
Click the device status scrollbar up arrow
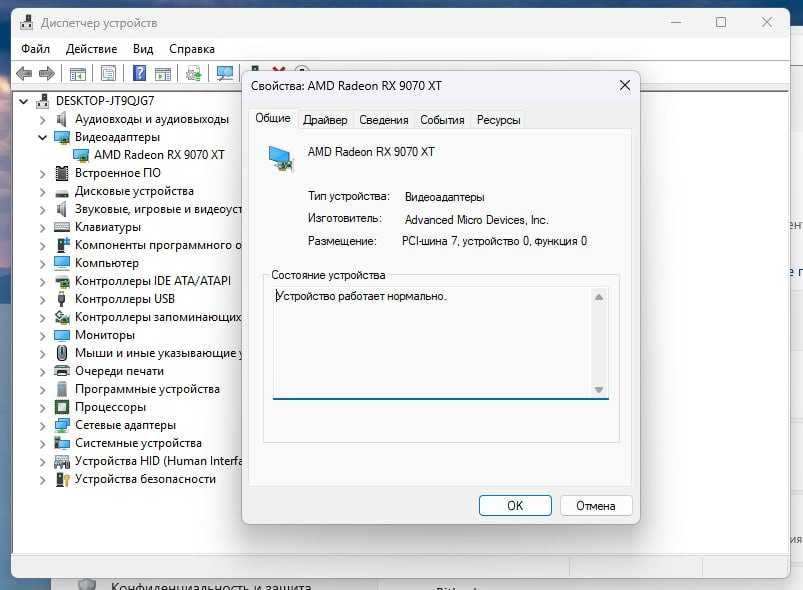tap(599, 297)
